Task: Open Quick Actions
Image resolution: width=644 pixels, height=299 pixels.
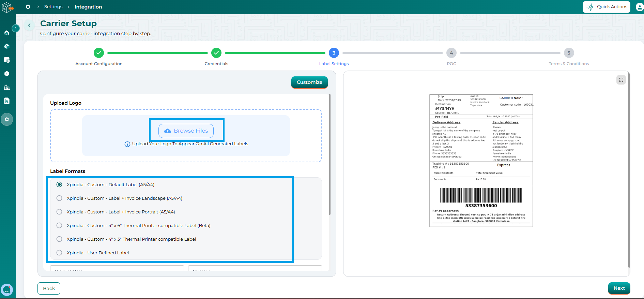Action: point(607,7)
